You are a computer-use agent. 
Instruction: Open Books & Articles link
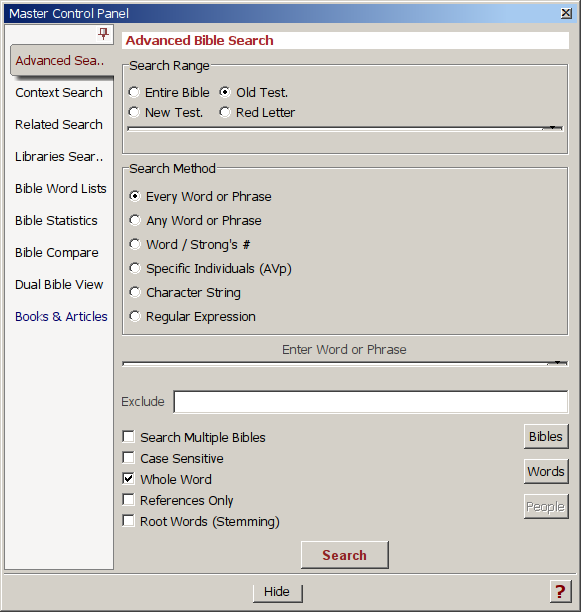coord(61,317)
